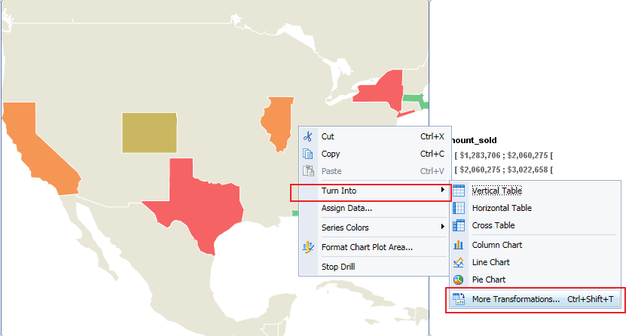The width and height of the screenshot is (644, 336).
Task: Click the New York region on map
Action: 384,90
